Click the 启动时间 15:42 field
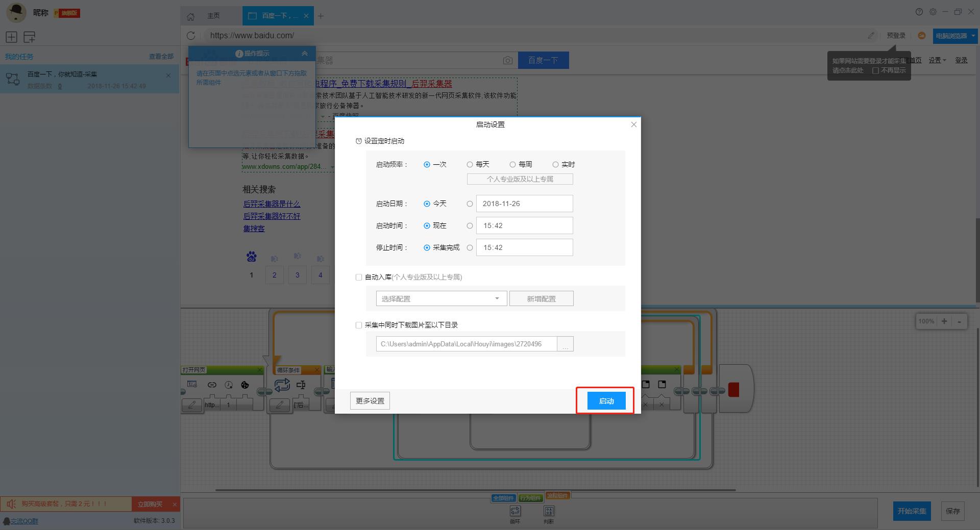The image size is (980, 530). click(x=525, y=225)
